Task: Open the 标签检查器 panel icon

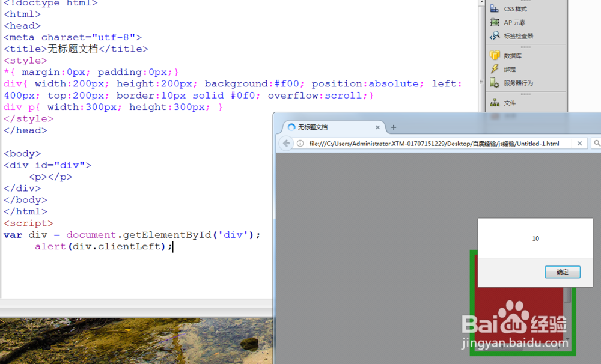Action: coord(495,35)
